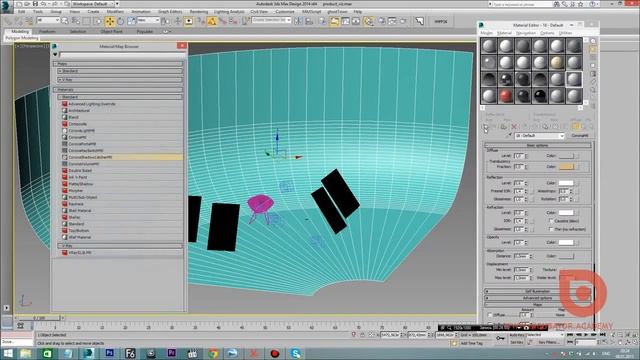
Task: Click the Diffuse color swatch
Action: tap(566, 156)
